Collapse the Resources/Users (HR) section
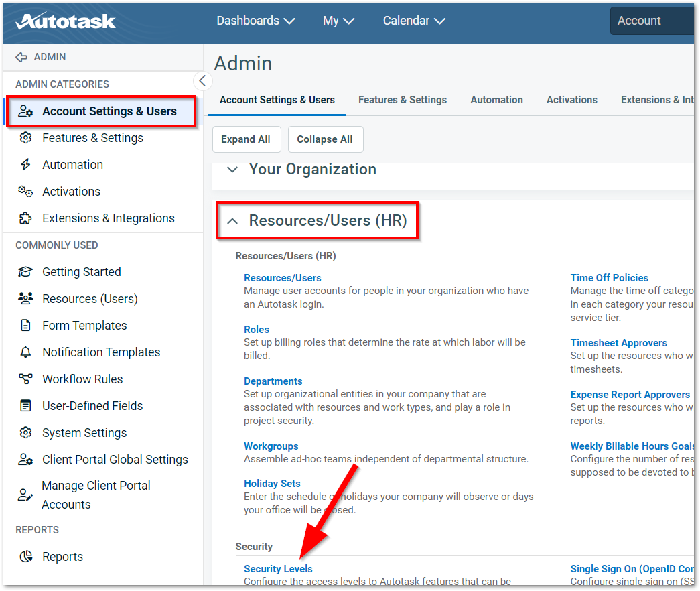The height and width of the screenshot is (591, 700). coord(232,221)
